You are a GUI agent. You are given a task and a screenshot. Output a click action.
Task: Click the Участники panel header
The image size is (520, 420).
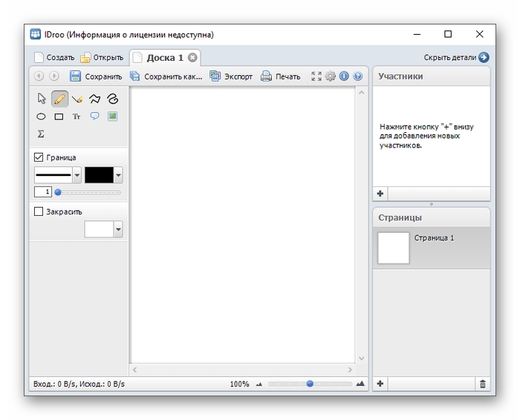pyautogui.click(x=432, y=76)
